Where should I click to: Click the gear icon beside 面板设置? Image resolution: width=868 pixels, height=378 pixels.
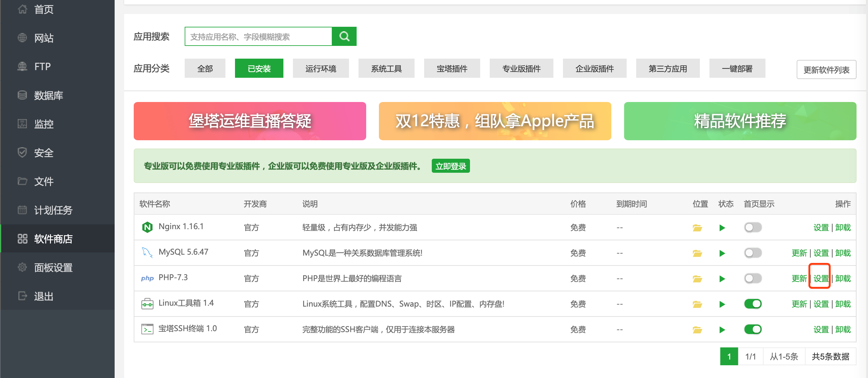22,267
